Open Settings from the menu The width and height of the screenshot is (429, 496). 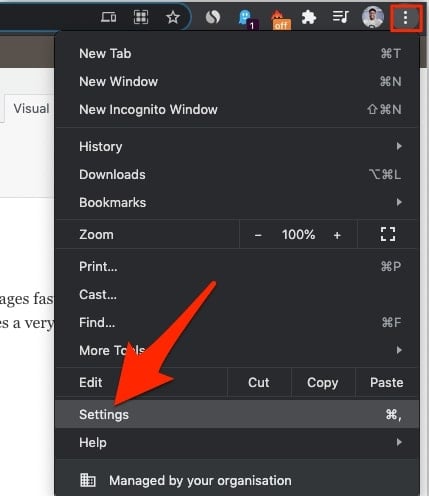tap(237, 415)
